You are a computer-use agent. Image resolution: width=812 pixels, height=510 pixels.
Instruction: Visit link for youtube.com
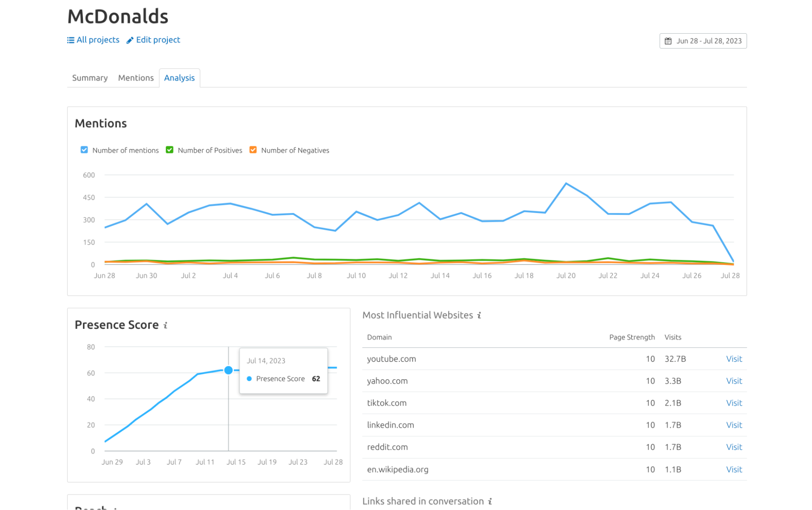click(x=734, y=359)
